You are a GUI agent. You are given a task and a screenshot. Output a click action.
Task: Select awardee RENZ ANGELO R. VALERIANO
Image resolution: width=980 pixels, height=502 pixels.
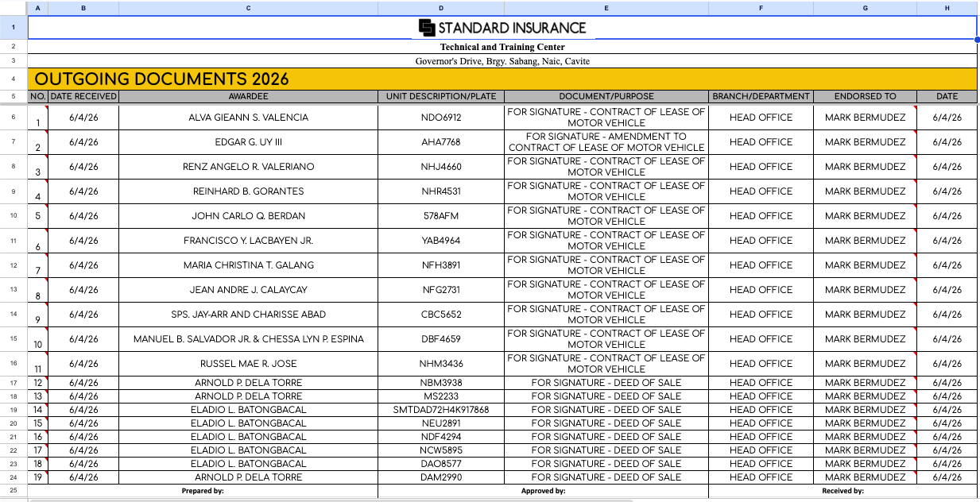click(x=248, y=167)
